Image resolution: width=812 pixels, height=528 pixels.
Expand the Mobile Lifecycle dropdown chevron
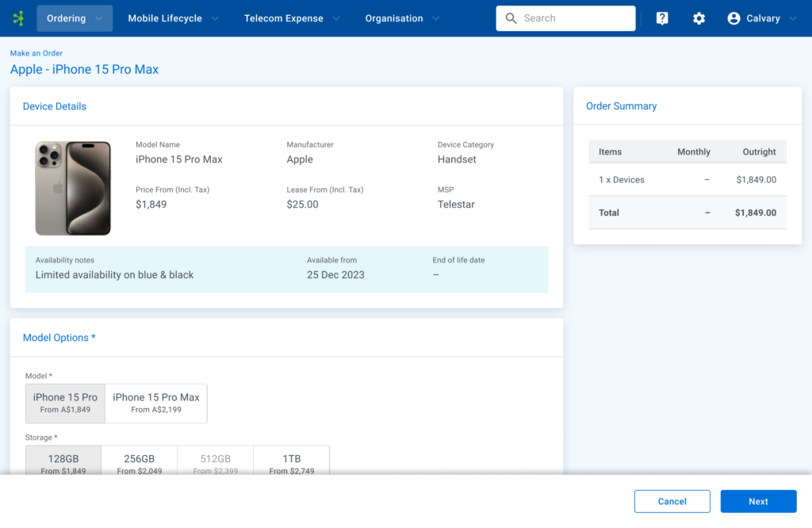pos(215,18)
